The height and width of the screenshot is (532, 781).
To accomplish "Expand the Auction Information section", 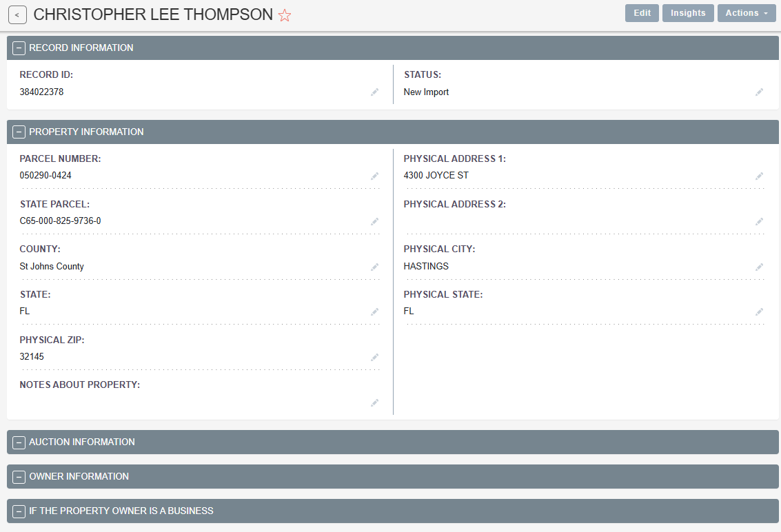I will [19, 442].
